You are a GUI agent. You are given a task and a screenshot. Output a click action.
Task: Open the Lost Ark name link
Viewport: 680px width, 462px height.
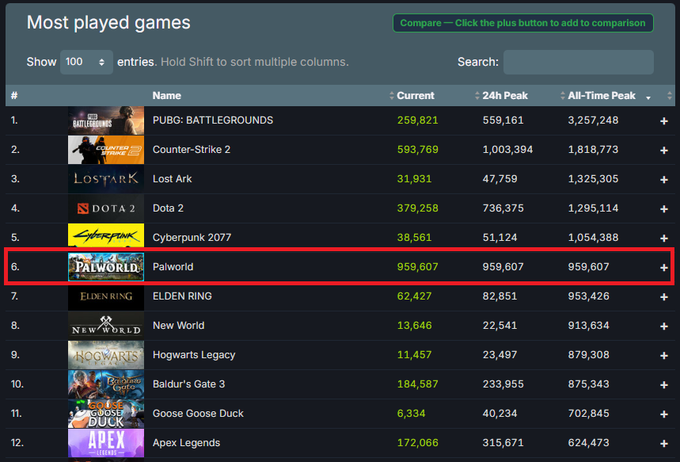[172, 179]
